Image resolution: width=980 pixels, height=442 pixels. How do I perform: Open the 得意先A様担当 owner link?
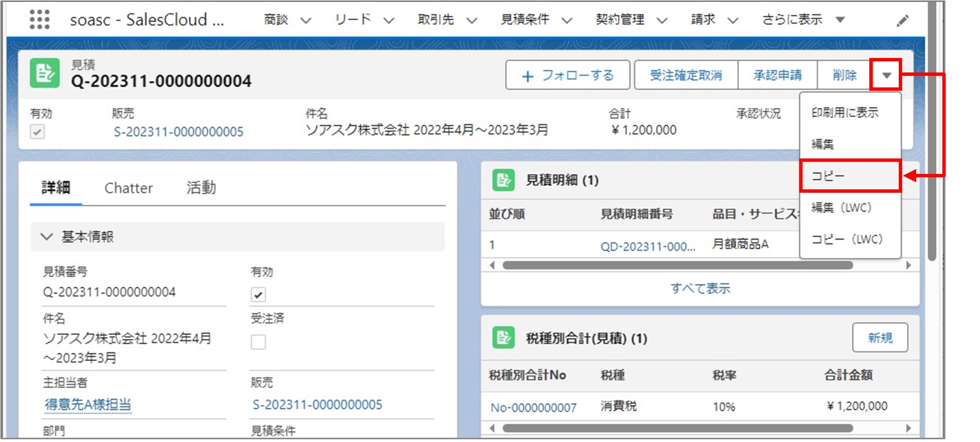point(88,404)
